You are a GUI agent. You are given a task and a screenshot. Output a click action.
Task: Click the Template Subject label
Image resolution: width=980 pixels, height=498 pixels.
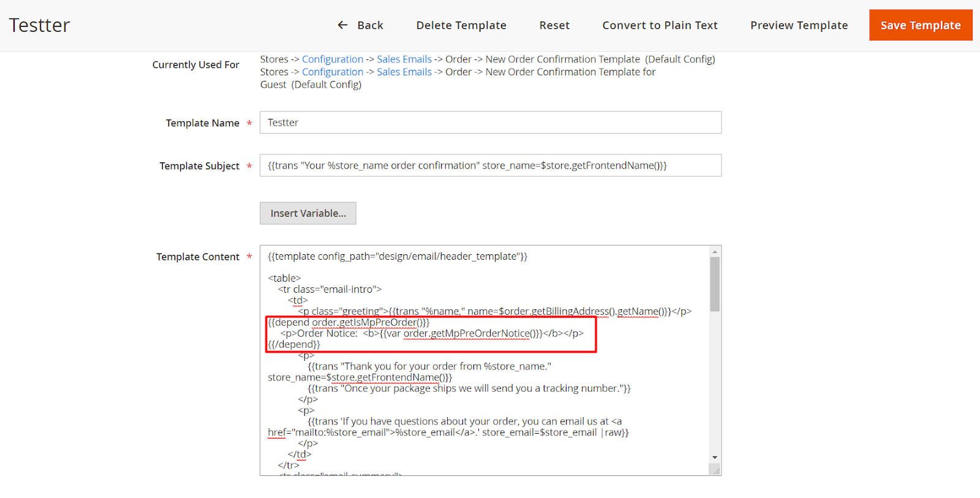(x=199, y=166)
